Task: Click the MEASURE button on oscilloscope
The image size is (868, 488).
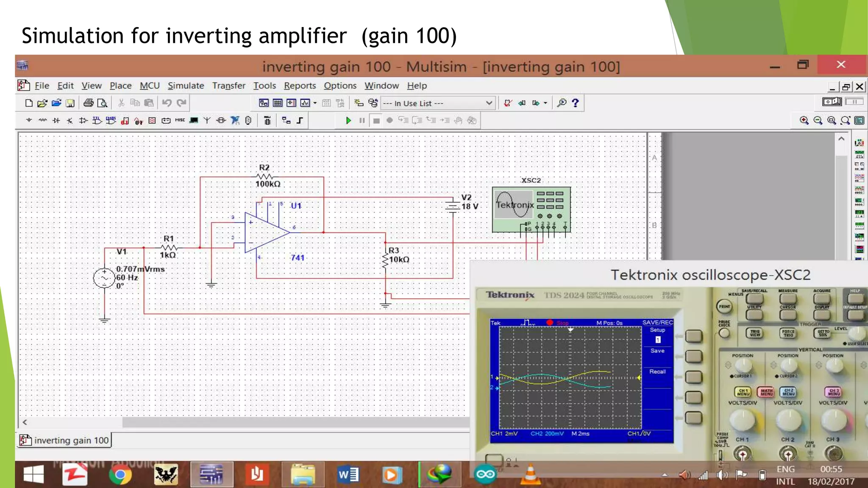Action: [788, 298]
